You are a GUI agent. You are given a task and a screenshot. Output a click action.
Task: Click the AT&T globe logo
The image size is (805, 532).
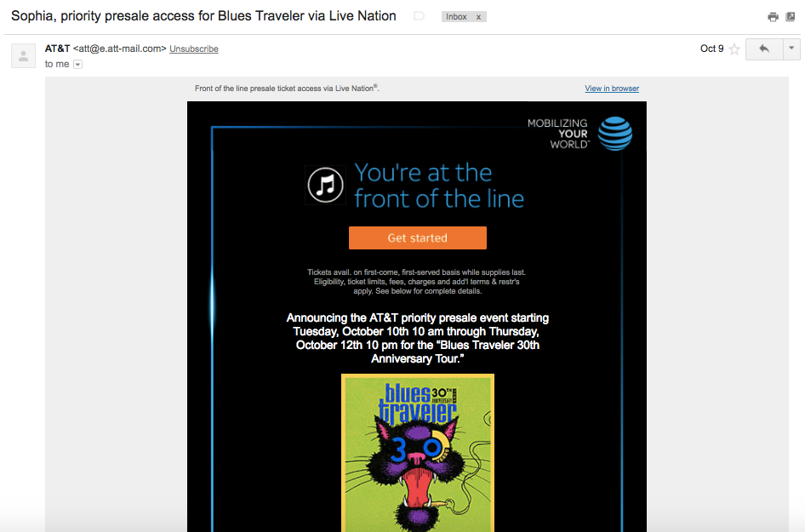(x=615, y=134)
